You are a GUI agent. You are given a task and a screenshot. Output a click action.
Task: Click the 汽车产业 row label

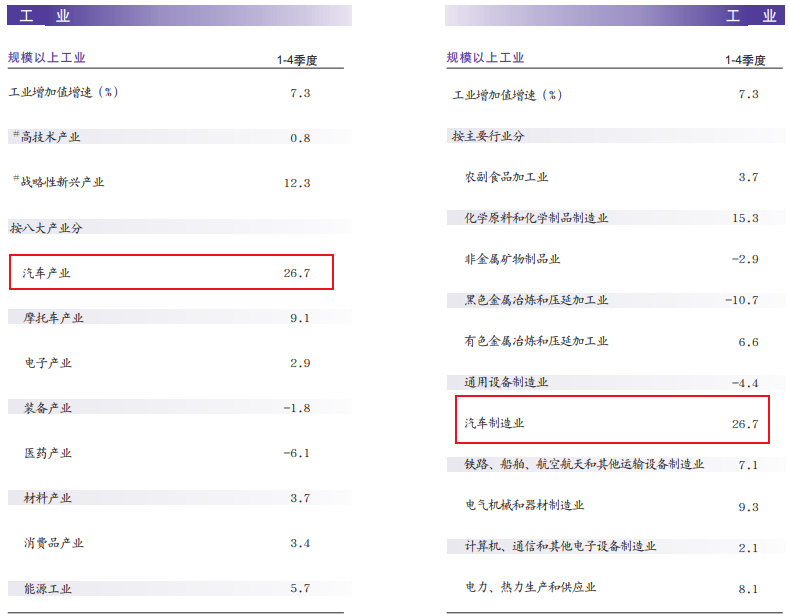(46, 273)
